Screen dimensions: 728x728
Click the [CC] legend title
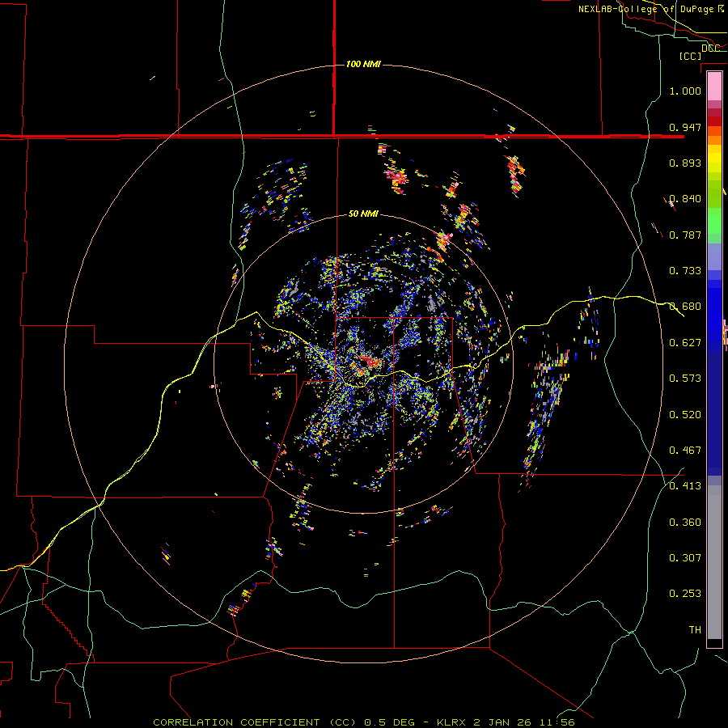coord(691,56)
